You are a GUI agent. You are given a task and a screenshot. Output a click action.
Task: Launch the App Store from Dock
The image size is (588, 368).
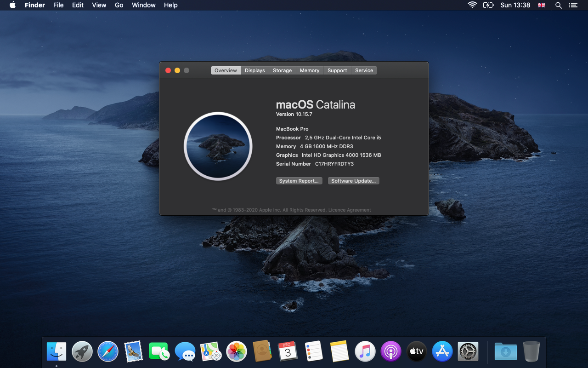(x=442, y=352)
